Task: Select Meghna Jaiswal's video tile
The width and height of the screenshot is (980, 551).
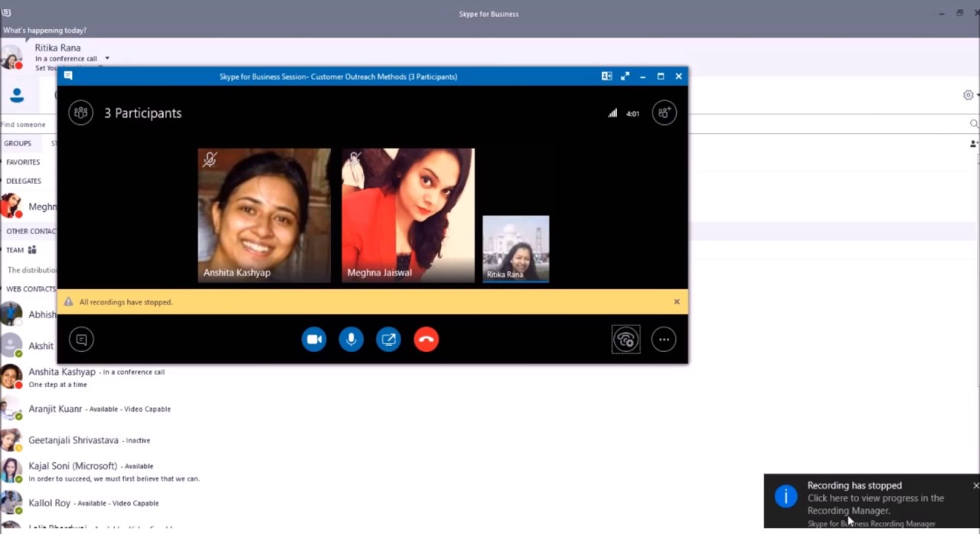Action: 408,215
